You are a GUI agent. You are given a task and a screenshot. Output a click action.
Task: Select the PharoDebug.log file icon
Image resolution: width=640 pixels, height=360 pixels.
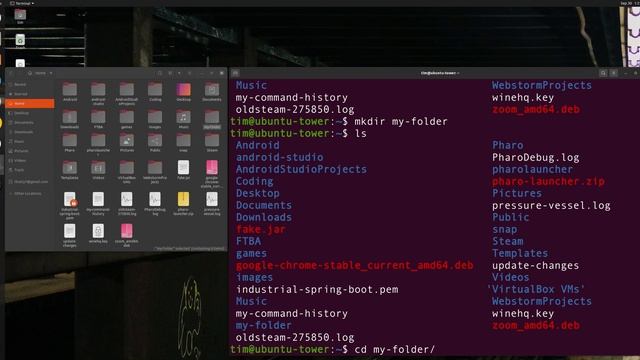click(155, 199)
